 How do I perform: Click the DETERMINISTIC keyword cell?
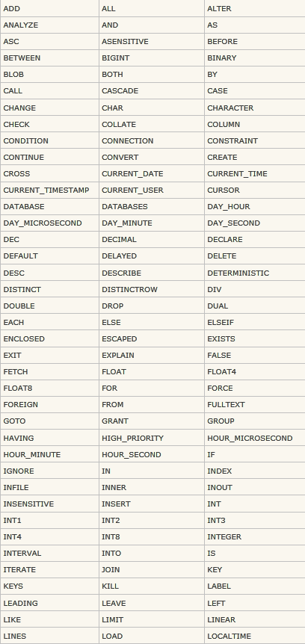click(x=255, y=273)
